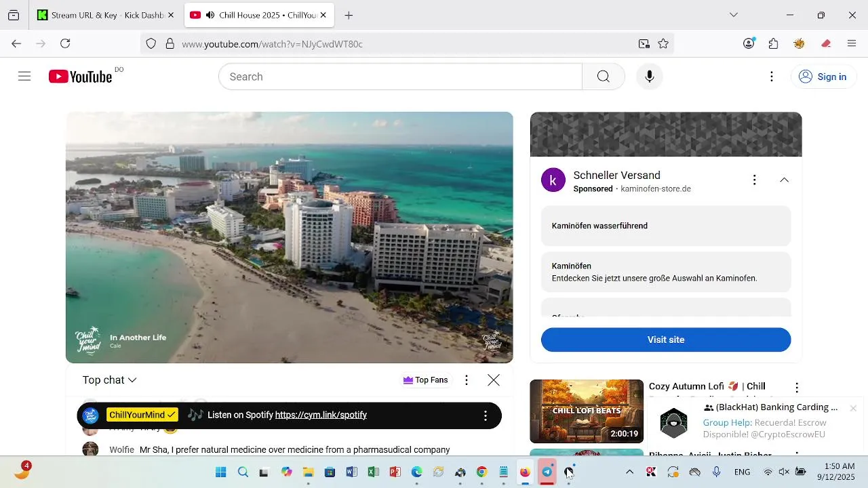
Task: Open the Windows Start menu
Action: (221, 472)
